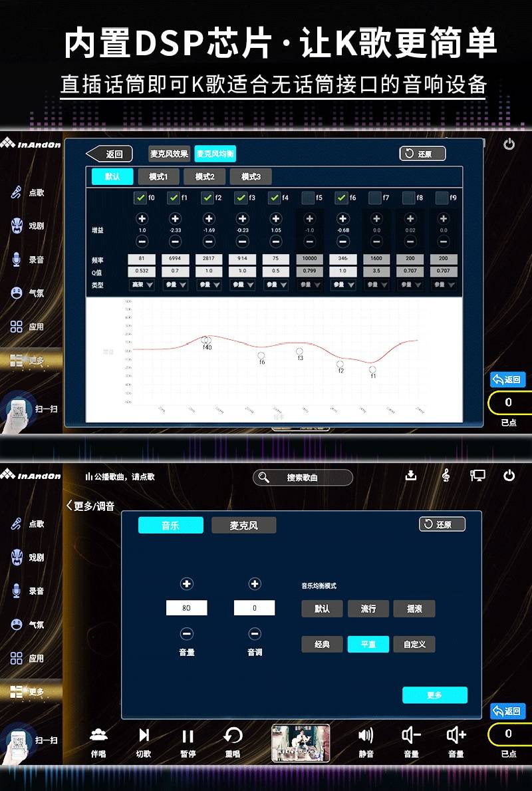Choose the 摇滚 music equalizer mode

click(x=414, y=609)
